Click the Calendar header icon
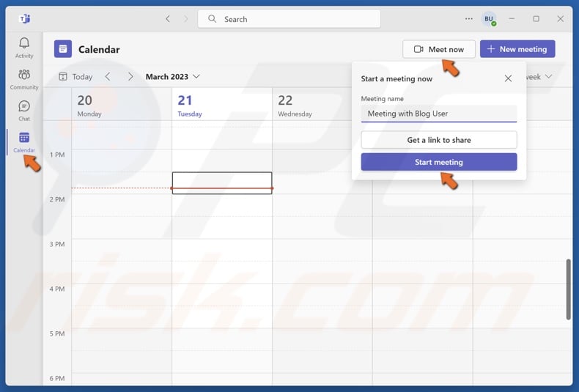 63,49
